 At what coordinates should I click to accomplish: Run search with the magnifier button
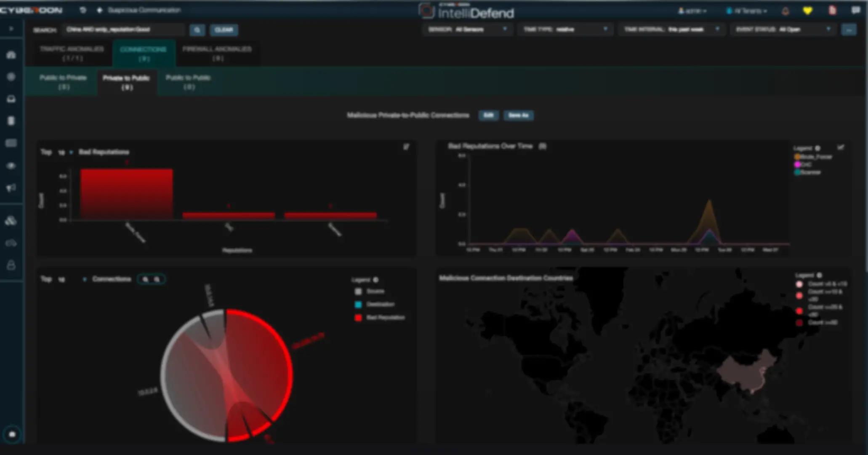click(x=197, y=30)
